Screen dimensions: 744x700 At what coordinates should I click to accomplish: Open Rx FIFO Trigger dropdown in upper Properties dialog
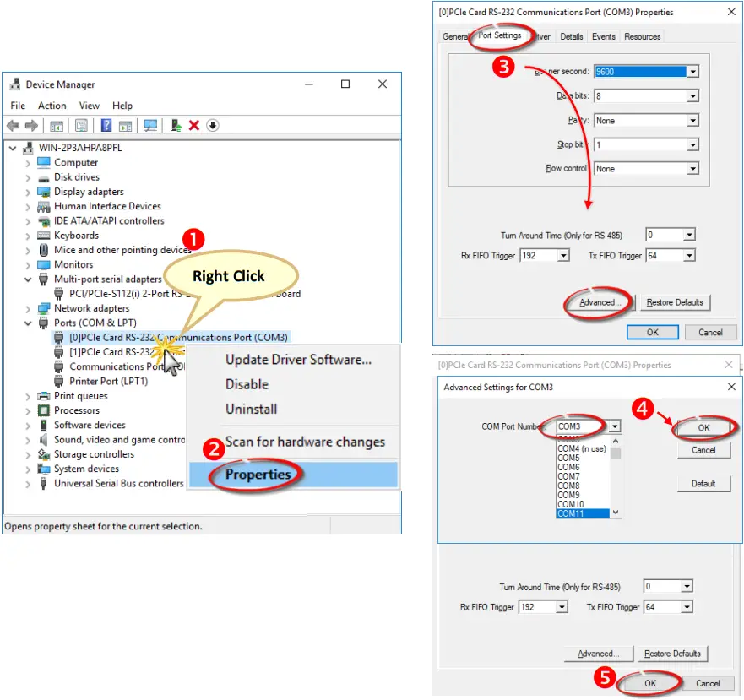[x=563, y=256]
